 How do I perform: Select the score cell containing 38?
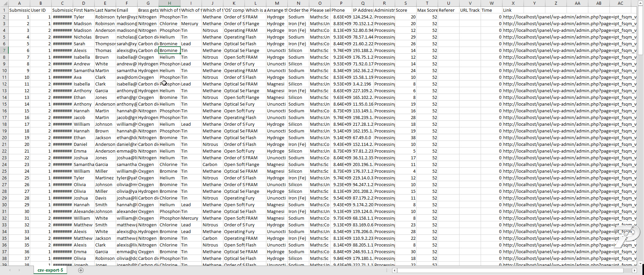click(x=406, y=137)
